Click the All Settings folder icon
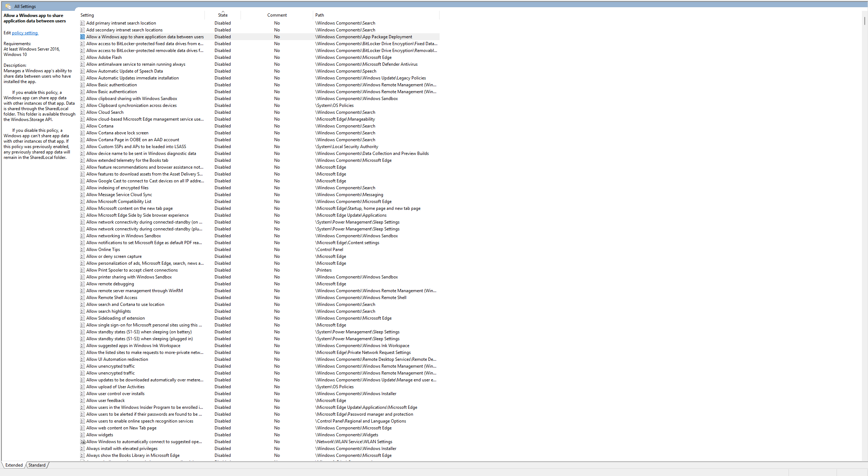This screenshot has width=868, height=476. pos(8,6)
